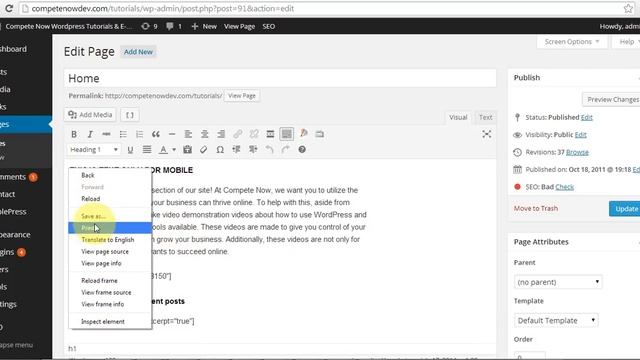This screenshot has height=360, width=640.
Task: Redo the last edit
Action: pyautogui.click(x=286, y=150)
